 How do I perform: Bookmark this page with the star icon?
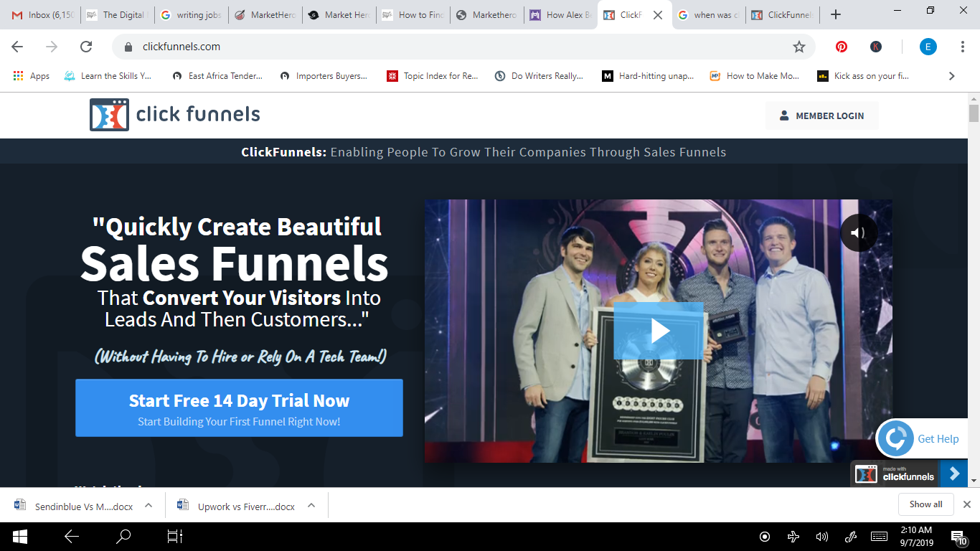pyautogui.click(x=799, y=47)
